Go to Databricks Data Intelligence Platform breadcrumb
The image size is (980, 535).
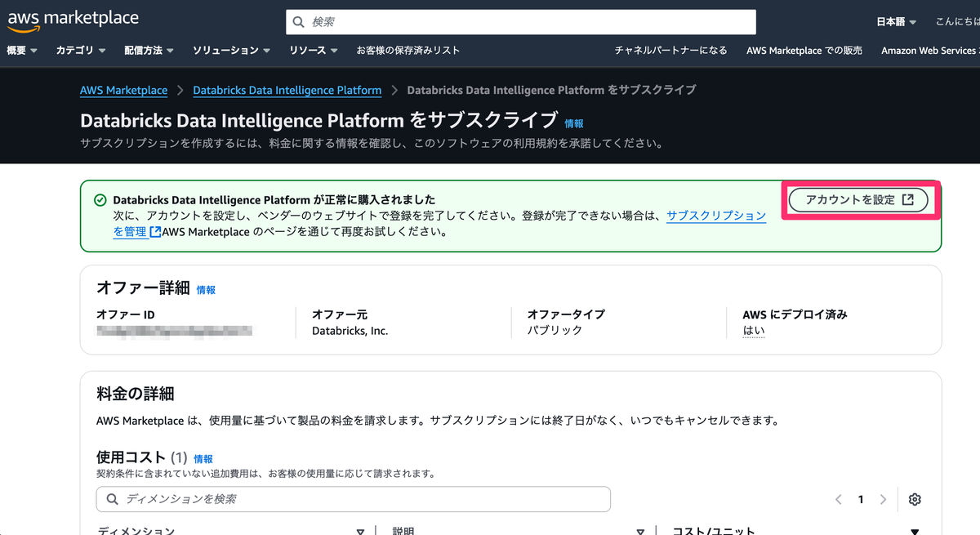click(287, 90)
